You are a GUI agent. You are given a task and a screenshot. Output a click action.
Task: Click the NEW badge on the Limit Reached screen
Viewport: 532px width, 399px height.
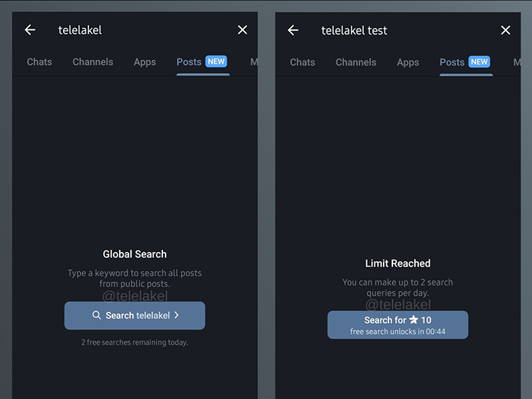click(x=479, y=62)
